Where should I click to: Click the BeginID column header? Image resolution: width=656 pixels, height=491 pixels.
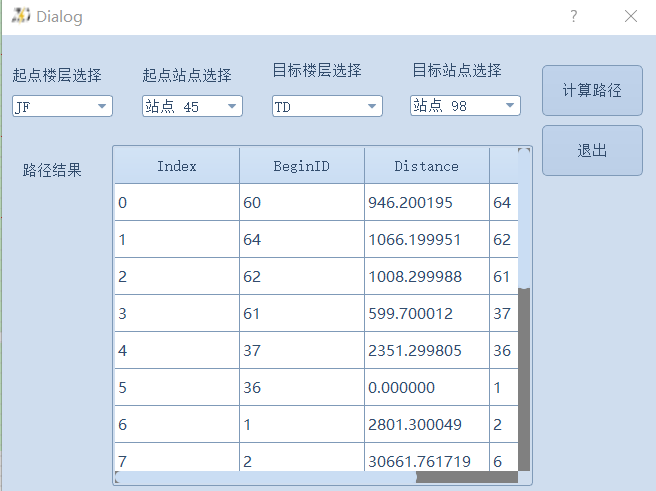pos(302,166)
